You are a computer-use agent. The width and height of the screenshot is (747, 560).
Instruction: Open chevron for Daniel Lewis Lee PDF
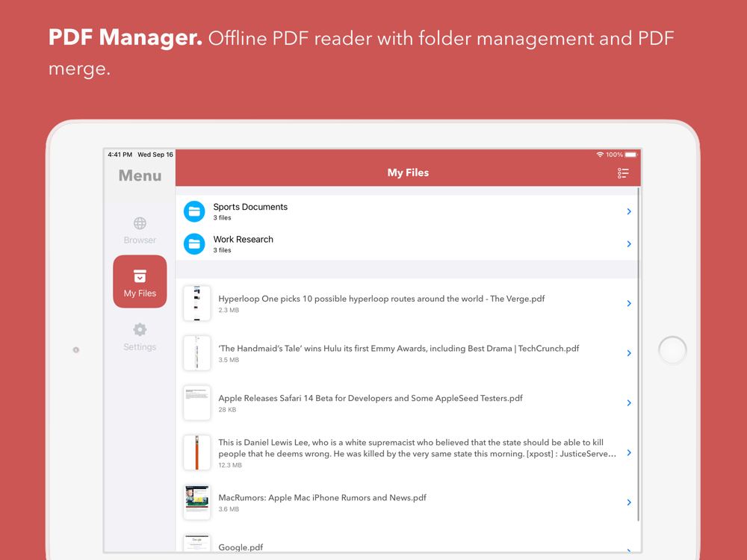[629, 452]
